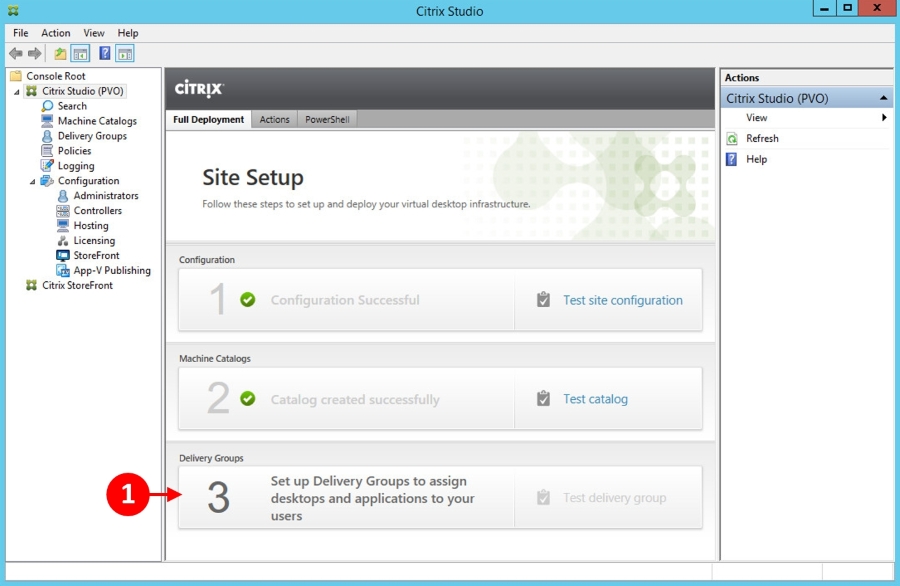
Task: Collapse the Citrix Studio (PVO) tree node
Action: coord(17,92)
